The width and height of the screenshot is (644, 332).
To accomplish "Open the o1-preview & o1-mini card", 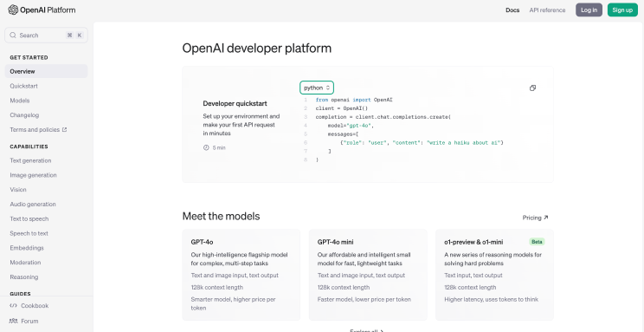I will 494,275.
